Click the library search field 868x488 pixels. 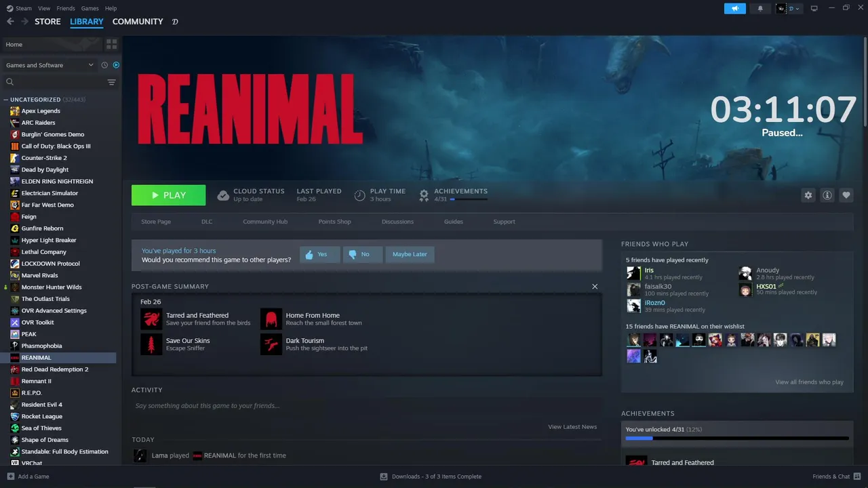[54, 82]
